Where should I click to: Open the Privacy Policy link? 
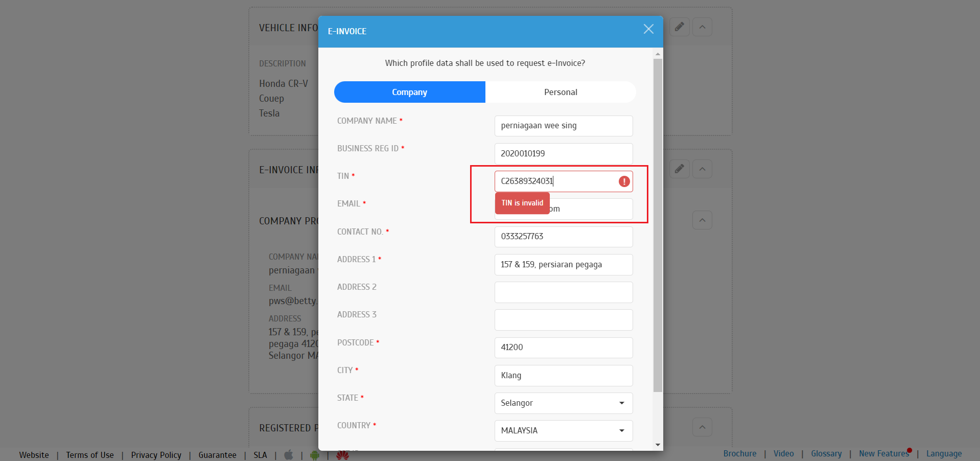coord(156,455)
